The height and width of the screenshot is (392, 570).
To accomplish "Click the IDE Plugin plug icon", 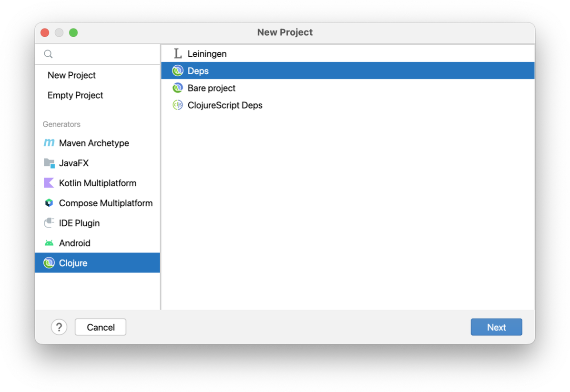I will coord(49,223).
